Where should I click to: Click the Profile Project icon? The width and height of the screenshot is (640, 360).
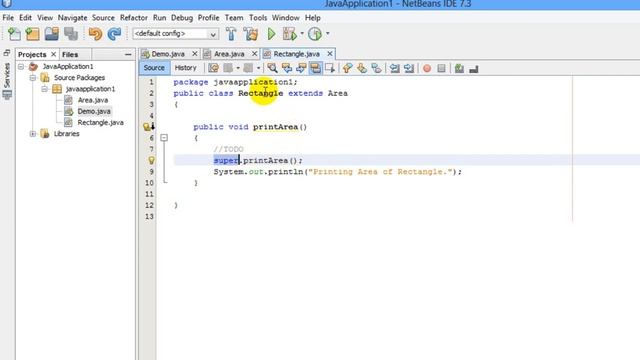pyautogui.click(x=315, y=34)
